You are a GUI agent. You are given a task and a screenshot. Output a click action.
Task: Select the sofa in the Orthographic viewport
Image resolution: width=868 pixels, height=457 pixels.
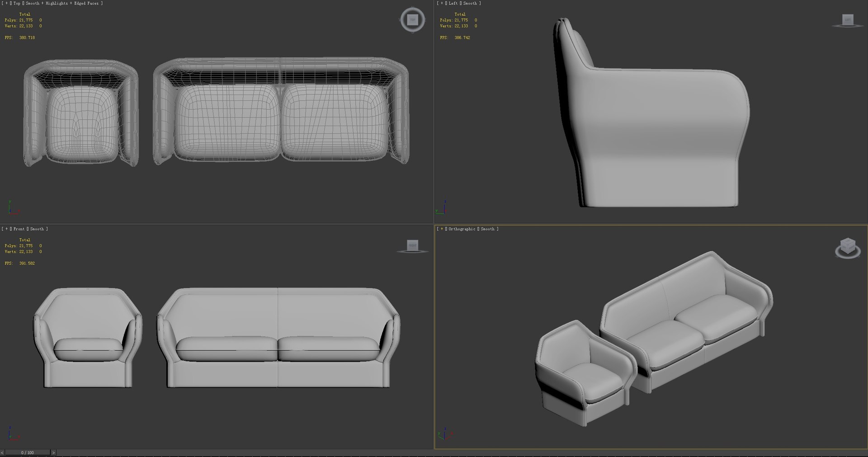tap(687, 322)
